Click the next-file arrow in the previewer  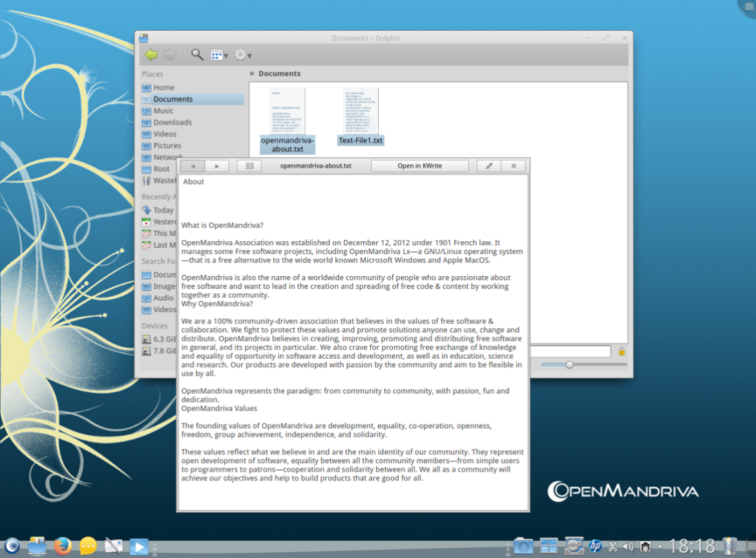click(216, 166)
